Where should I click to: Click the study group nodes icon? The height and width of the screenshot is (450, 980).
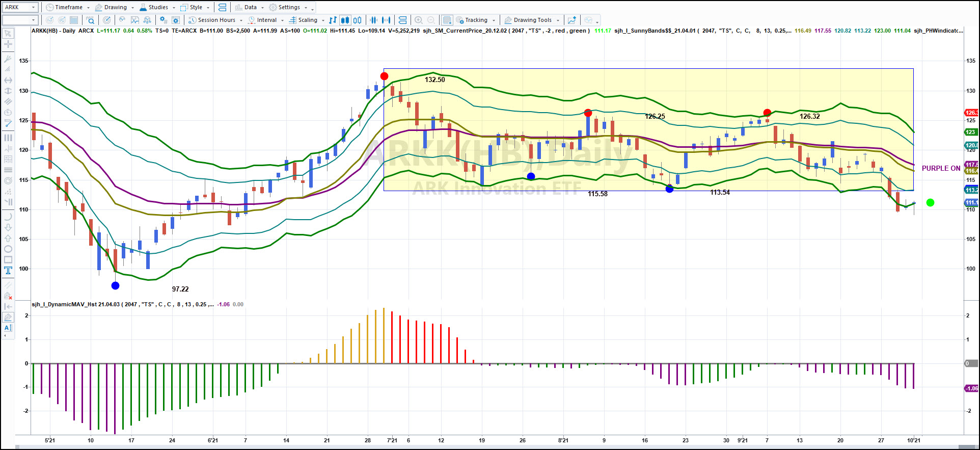pos(147,20)
